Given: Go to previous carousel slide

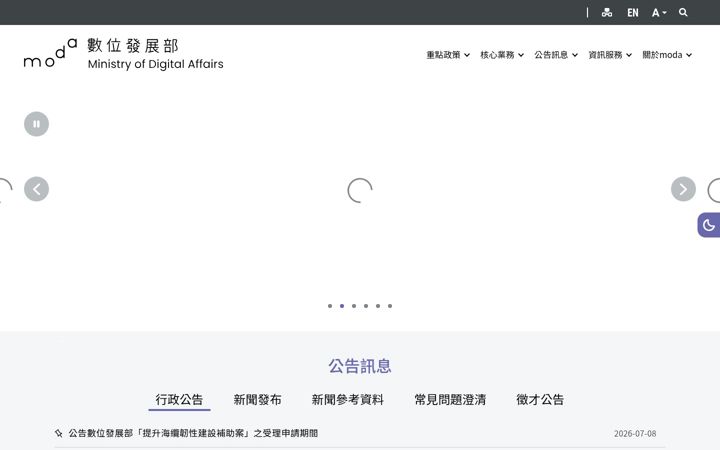Looking at the screenshot, I should tap(36, 189).
